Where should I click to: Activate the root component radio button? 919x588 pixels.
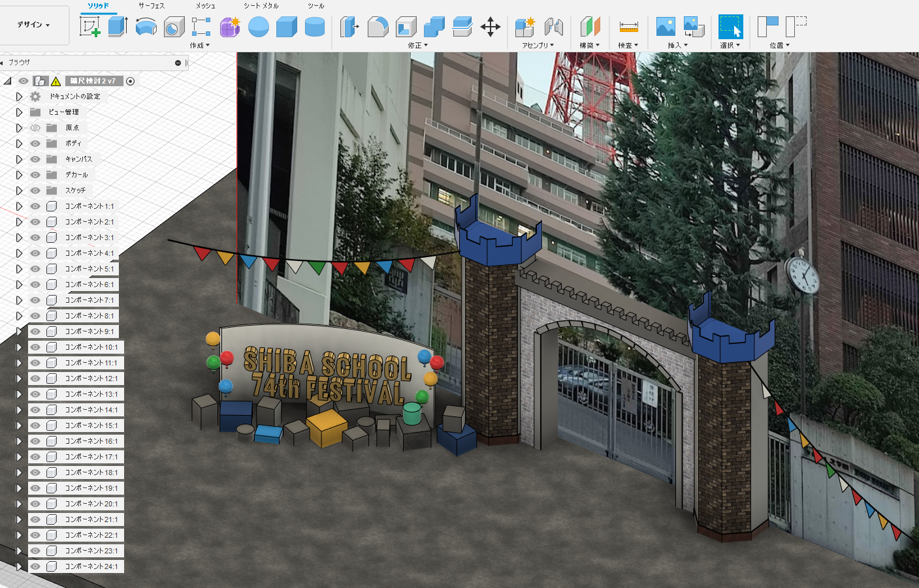click(131, 81)
